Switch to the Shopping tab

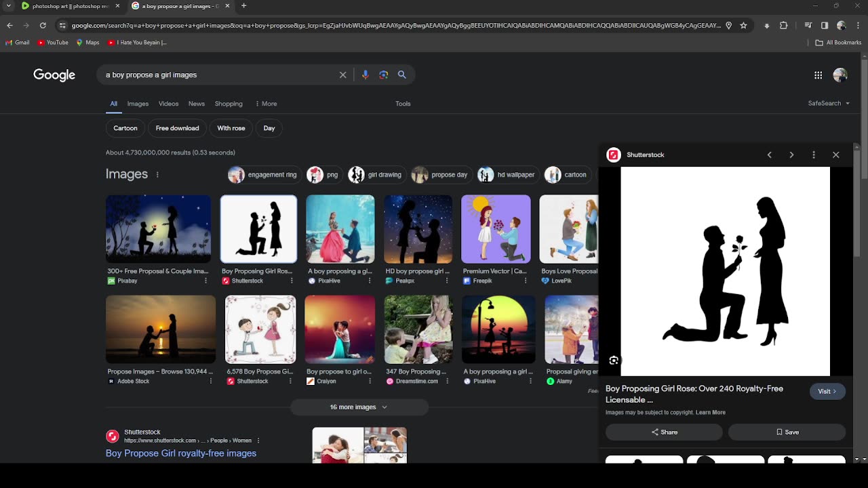tap(229, 104)
